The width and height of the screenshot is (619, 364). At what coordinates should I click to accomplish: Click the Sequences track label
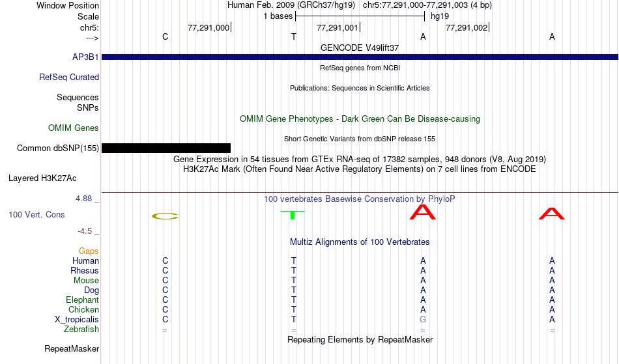78,98
